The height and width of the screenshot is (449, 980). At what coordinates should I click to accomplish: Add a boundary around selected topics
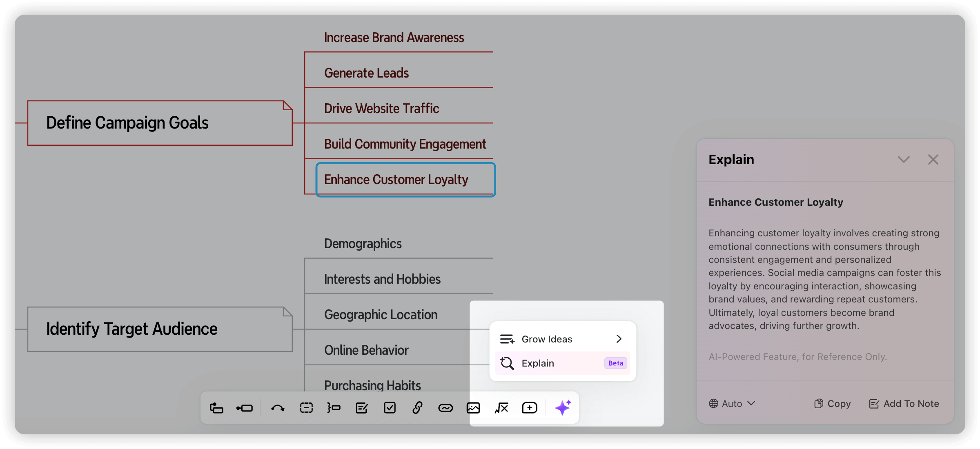pos(306,407)
